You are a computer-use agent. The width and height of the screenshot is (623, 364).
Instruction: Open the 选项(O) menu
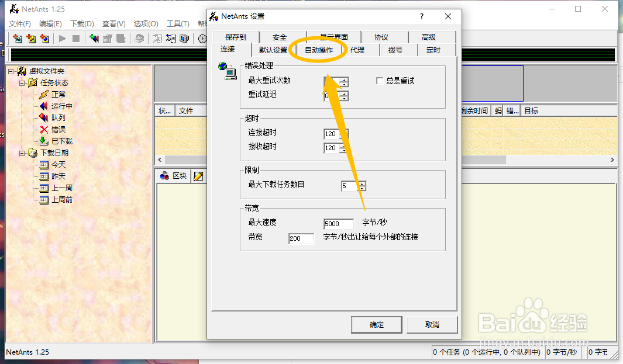coord(146,24)
